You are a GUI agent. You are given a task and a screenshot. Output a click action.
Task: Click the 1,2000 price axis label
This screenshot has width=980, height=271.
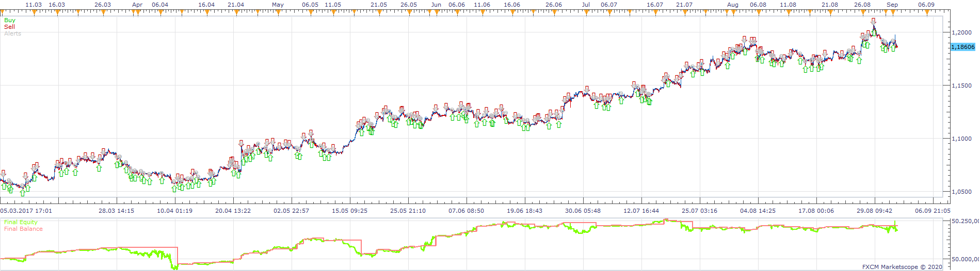[x=961, y=32]
